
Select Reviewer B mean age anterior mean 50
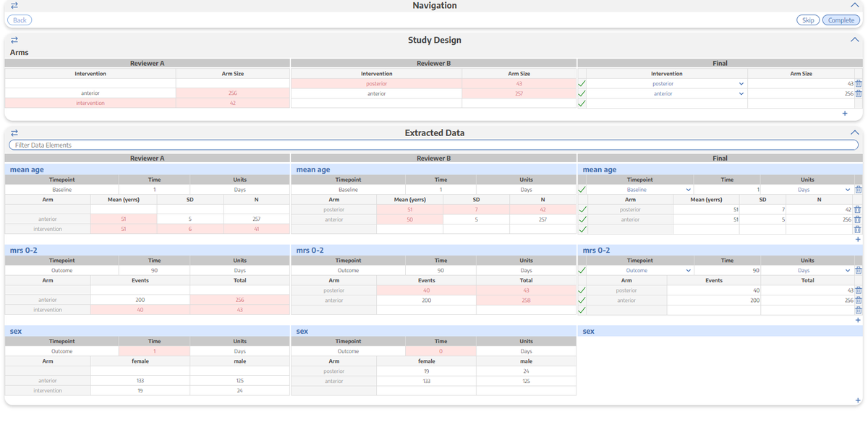point(410,219)
